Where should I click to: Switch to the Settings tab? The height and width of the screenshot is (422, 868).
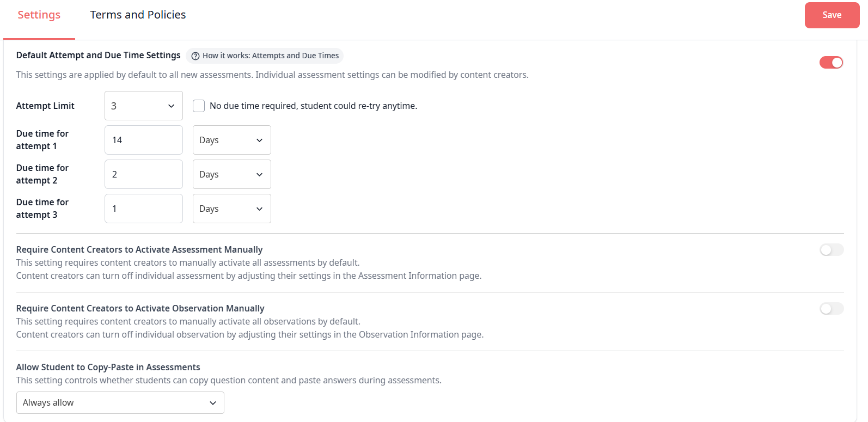(x=39, y=15)
